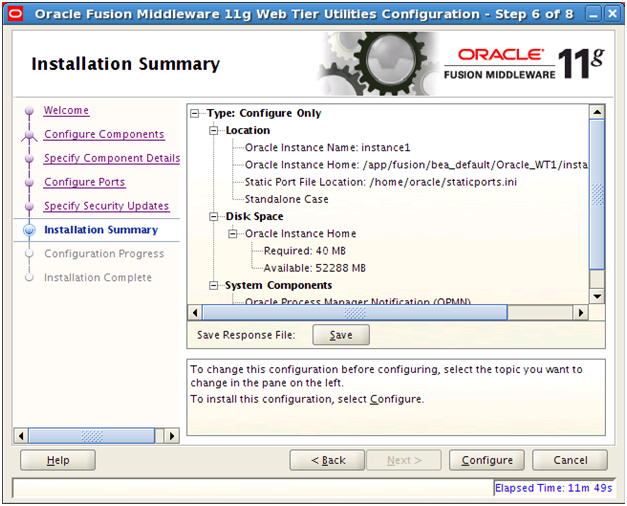Collapse the Location tree node
Screen dimensions: 627x506
click(214, 131)
